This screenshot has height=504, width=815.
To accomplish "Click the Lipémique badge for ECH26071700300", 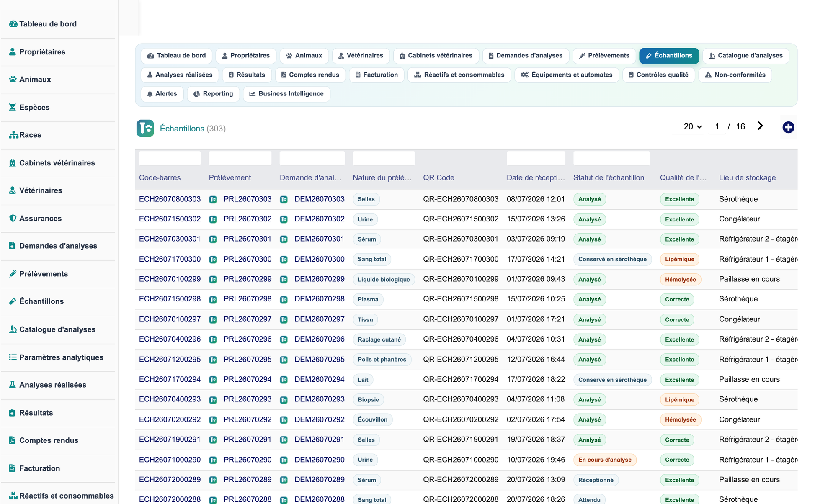I will 679,260.
